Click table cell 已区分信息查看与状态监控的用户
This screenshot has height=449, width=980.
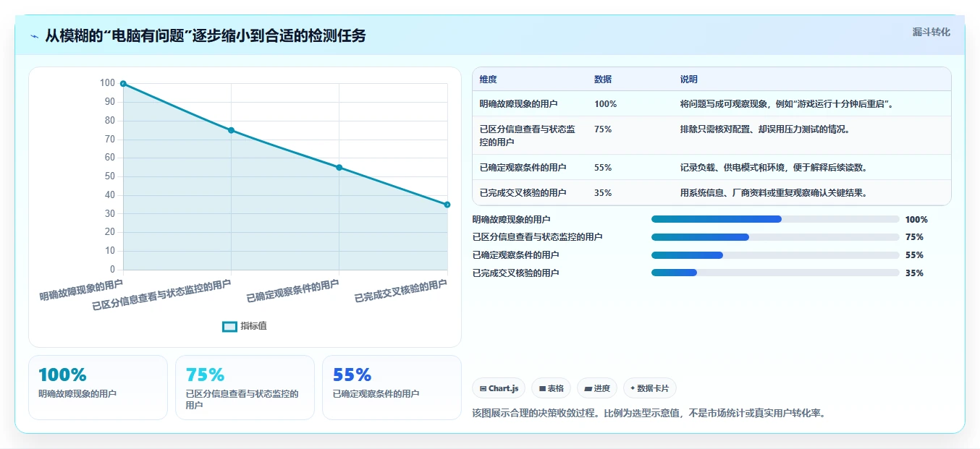pos(527,135)
